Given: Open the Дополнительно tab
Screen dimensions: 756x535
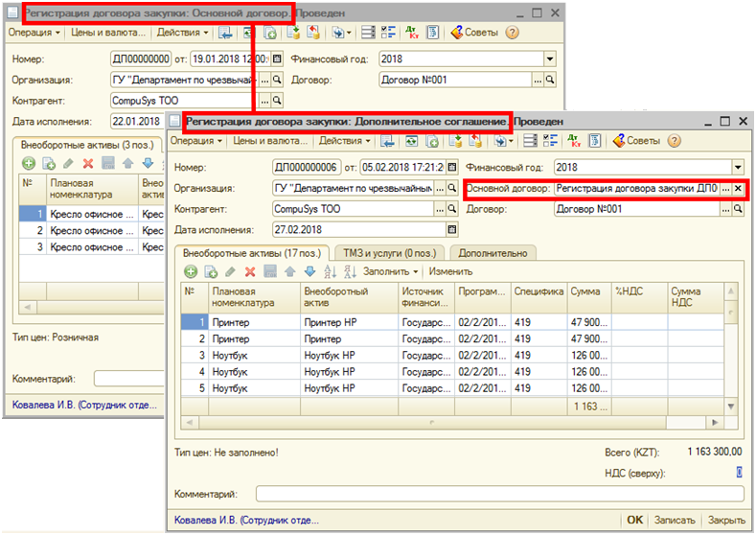Looking at the screenshot, I should pyautogui.click(x=493, y=252).
